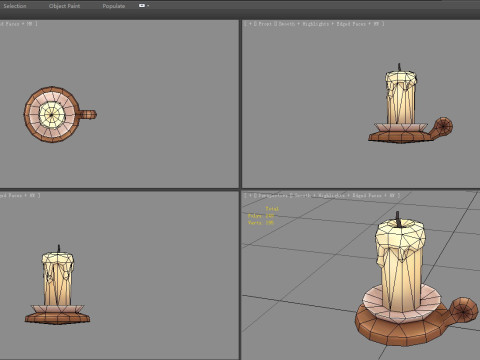480x360 pixels.
Task: Click the 'Polys' statistics text
Action: tap(261, 216)
